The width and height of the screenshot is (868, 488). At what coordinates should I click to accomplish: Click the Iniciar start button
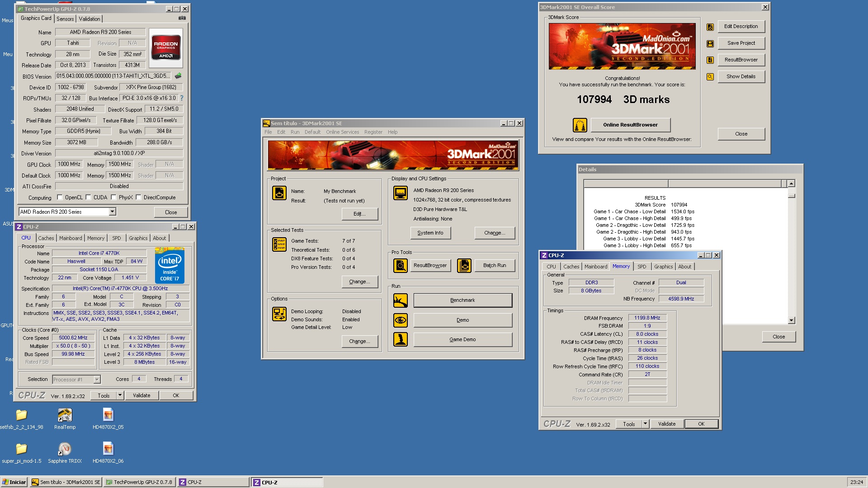[14, 482]
